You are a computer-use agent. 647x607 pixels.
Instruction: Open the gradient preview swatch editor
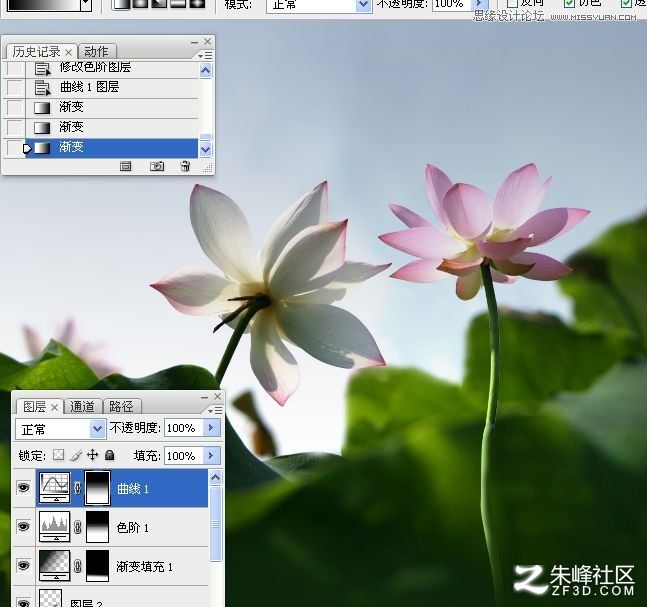44,5
